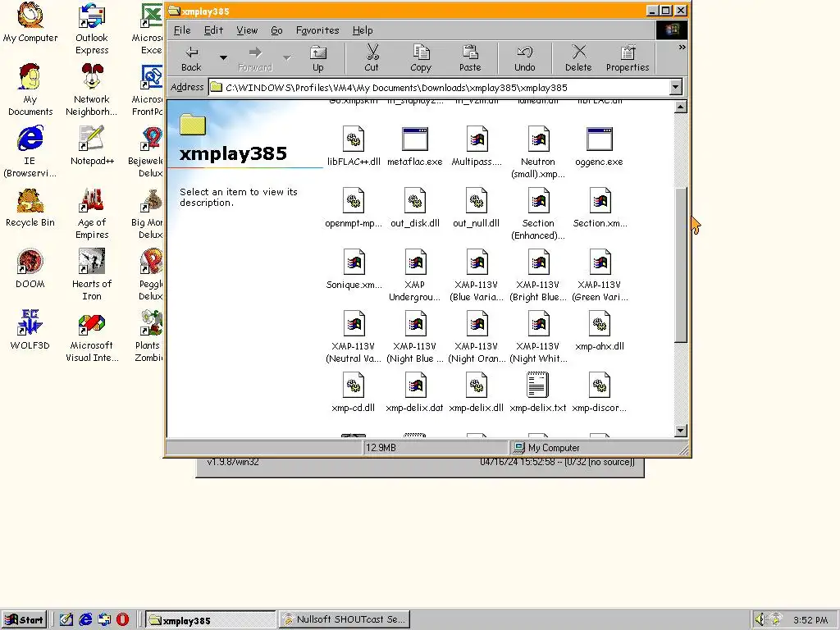Select the out_disk.dll file
This screenshot has height=630, width=840.
point(414,208)
